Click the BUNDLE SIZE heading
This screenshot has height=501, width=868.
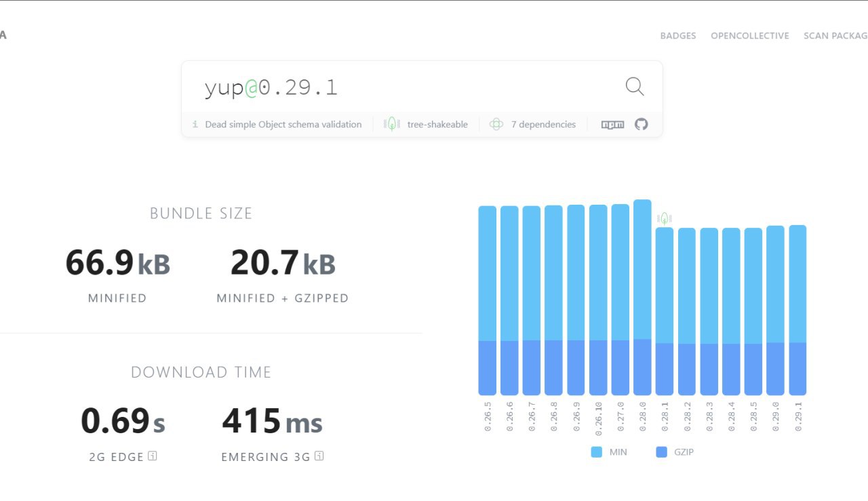(201, 214)
